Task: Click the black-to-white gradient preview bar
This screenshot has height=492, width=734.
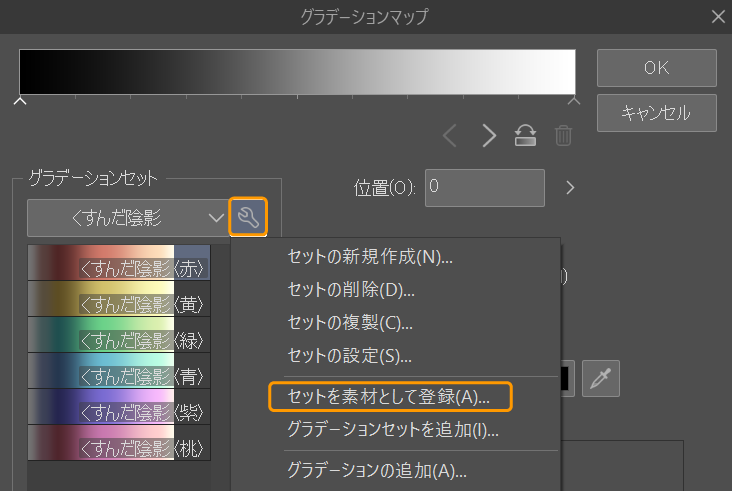Action: [297, 72]
